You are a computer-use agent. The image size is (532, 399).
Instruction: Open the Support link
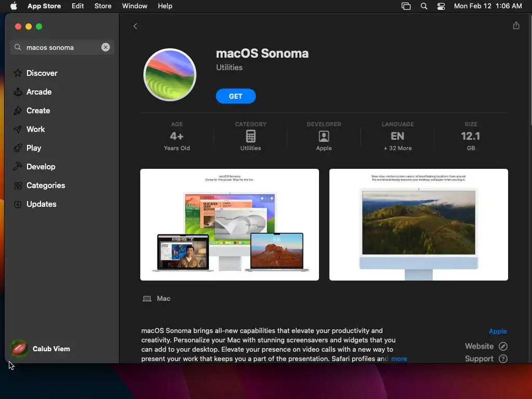pos(479,358)
